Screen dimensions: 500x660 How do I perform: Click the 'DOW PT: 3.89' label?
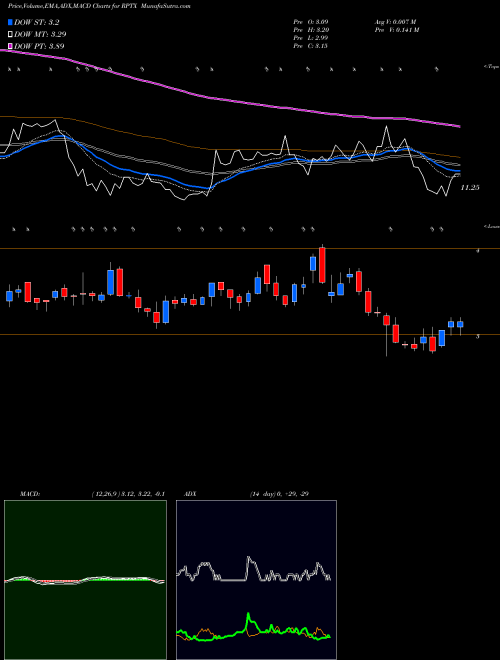coord(39,46)
